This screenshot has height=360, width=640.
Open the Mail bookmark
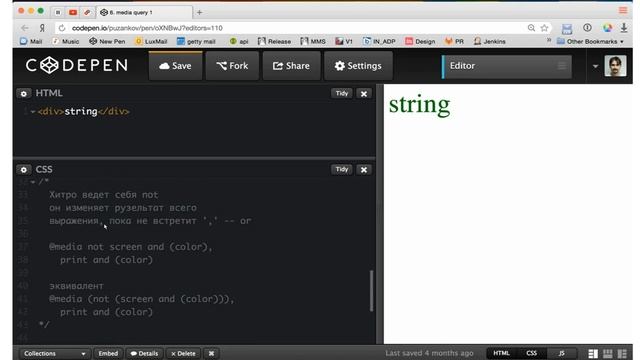31,41
